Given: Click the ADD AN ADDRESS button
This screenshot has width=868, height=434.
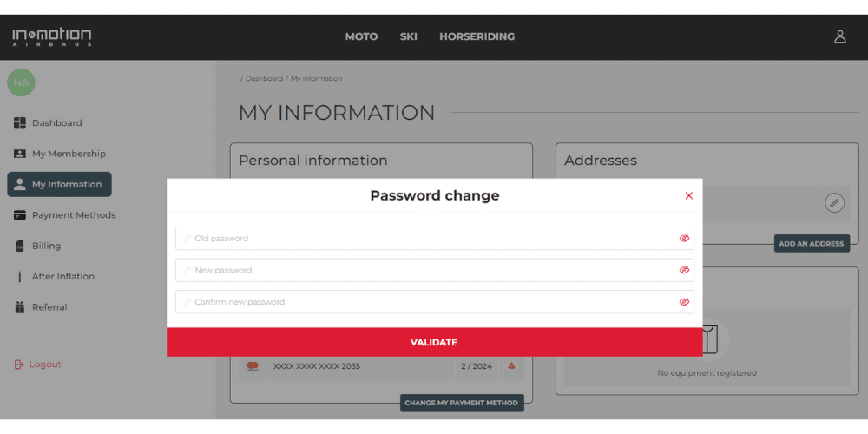Looking at the screenshot, I should [x=811, y=244].
